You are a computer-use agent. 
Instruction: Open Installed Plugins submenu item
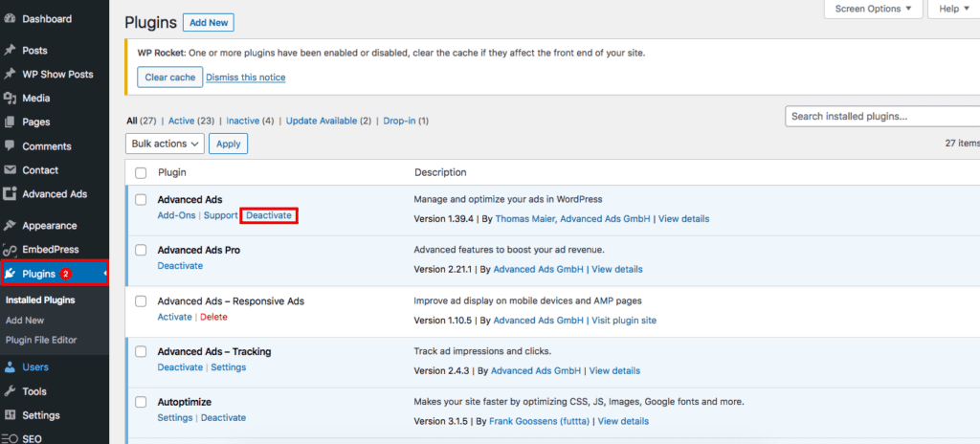coord(40,300)
